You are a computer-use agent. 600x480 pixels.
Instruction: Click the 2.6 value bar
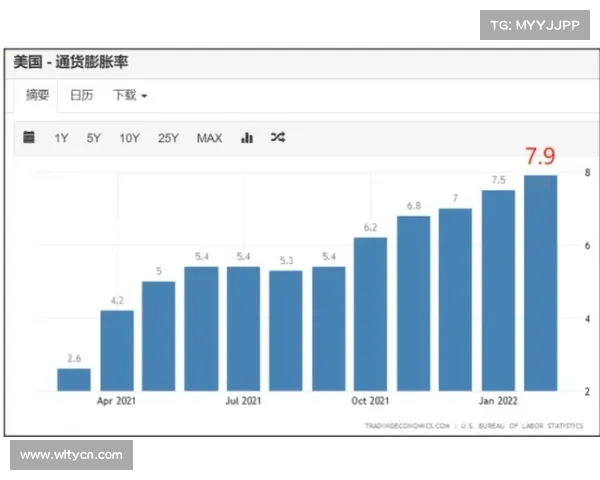(x=74, y=380)
